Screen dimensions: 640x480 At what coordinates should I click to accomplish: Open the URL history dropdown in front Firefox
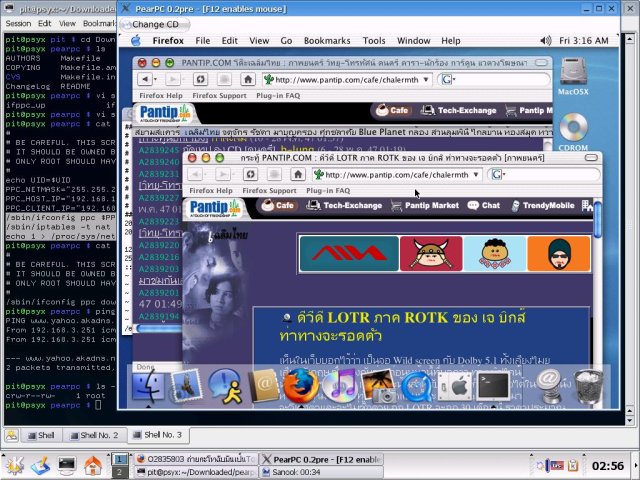[x=476, y=175]
